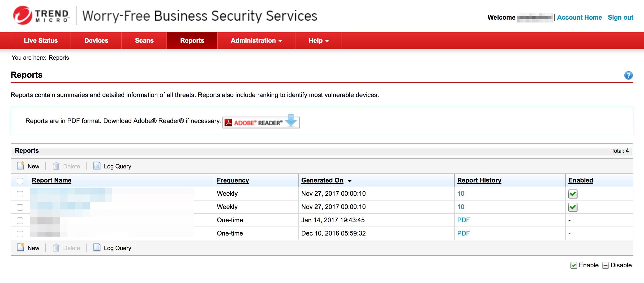Select the checkbox for the Dec 10, 2016 report

click(x=20, y=234)
